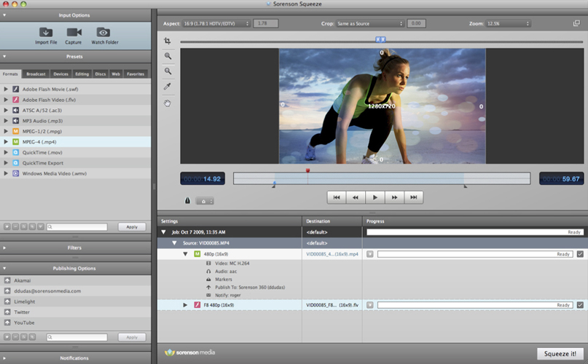Select the crop tool in preview toolbar

pyautogui.click(x=168, y=41)
